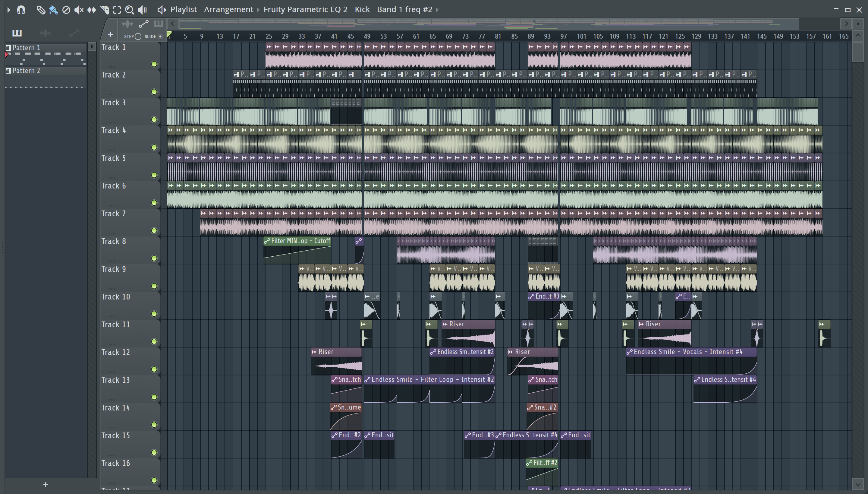This screenshot has width=868, height=494.
Task: Toggle the magnet snap icon
Action: point(21,10)
